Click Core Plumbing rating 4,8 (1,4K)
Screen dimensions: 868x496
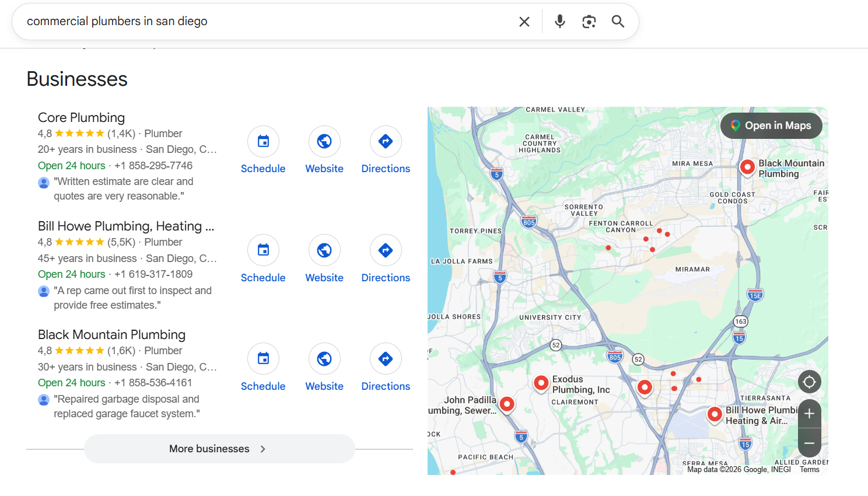(86, 134)
